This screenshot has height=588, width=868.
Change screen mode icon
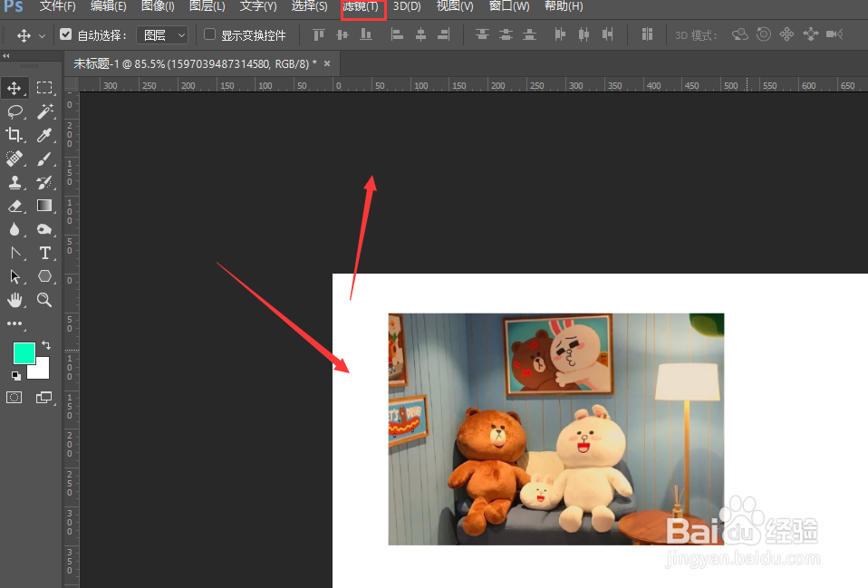pyautogui.click(x=43, y=398)
